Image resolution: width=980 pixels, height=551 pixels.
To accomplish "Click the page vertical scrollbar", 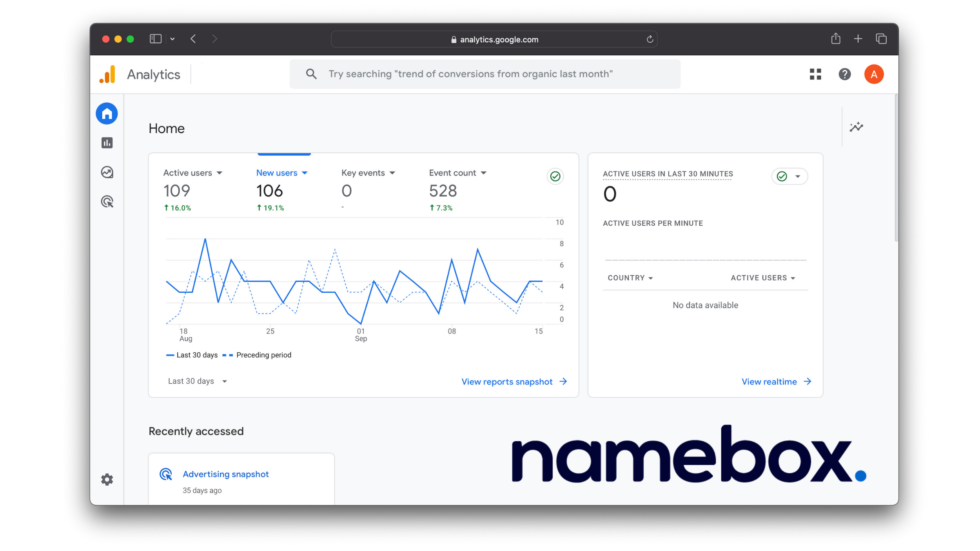I will point(896,169).
